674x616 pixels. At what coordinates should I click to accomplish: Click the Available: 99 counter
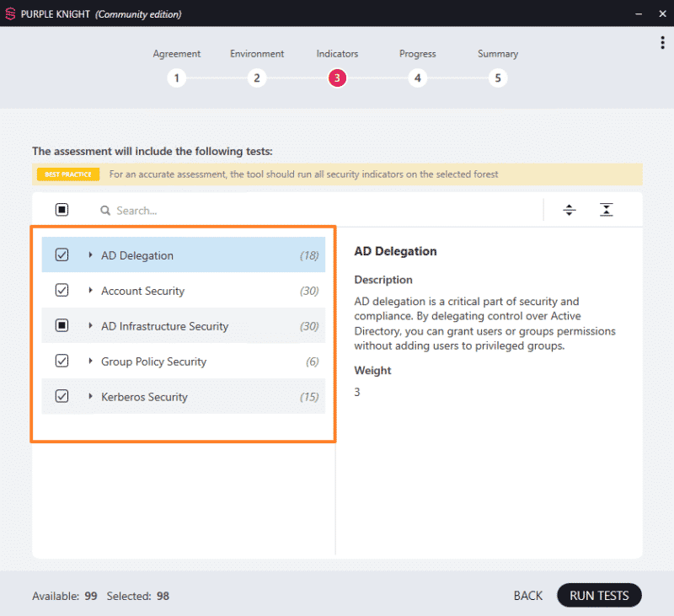pos(65,596)
